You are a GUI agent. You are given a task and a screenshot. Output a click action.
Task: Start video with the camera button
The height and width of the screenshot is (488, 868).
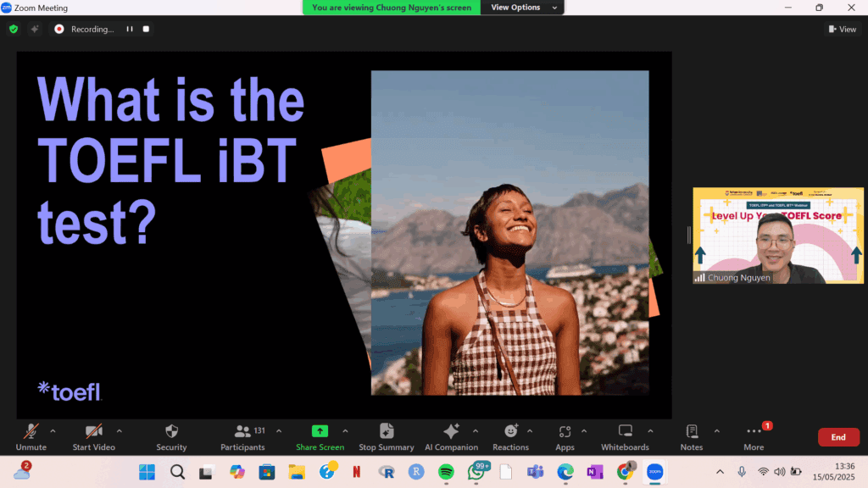click(93, 435)
